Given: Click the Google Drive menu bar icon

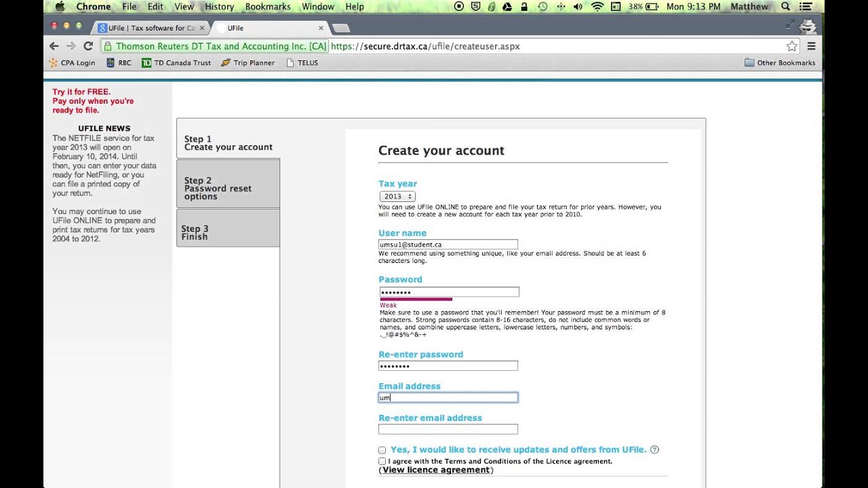Looking at the screenshot, I should pyautogui.click(x=509, y=7).
